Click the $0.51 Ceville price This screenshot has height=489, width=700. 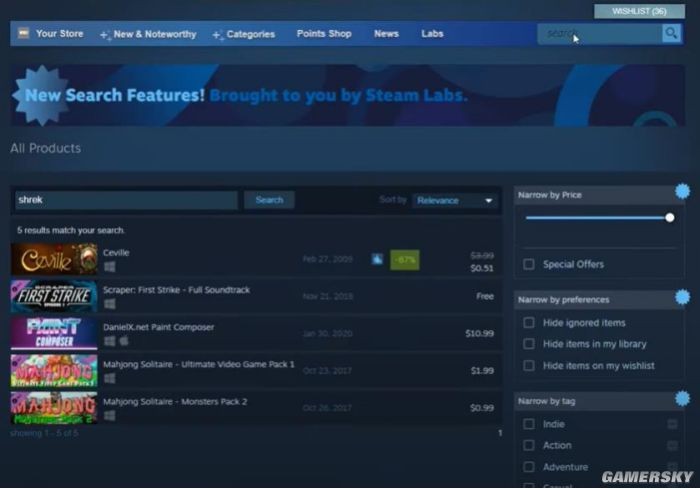pyautogui.click(x=482, y=268)
